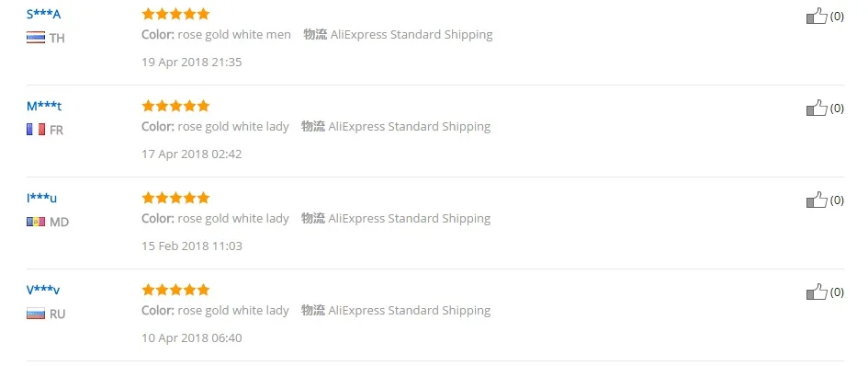This screenshot has width=868, height=366.
Task: Click the 17 Apr 2018 02:42 timestamp
Action: [x=192, y=154]
